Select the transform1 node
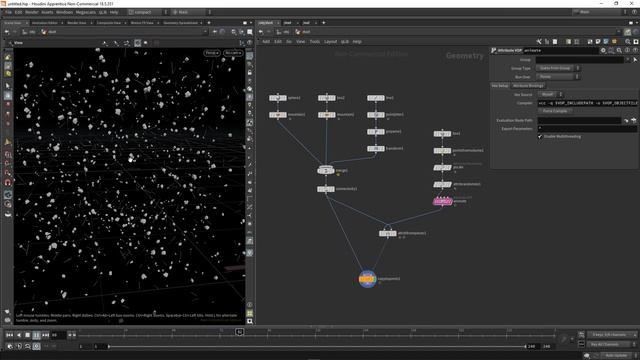Image resolution: width=640 pixels, height=360 pixels. coord(376,149)
